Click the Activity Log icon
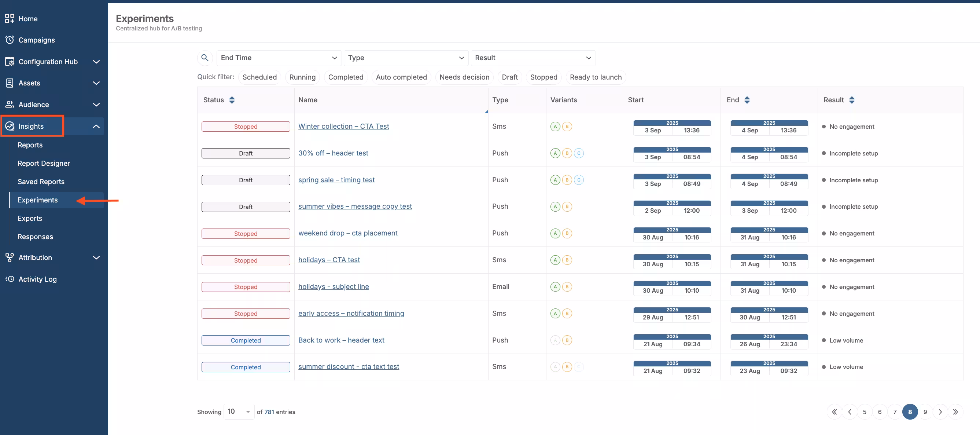 point(10,279)
